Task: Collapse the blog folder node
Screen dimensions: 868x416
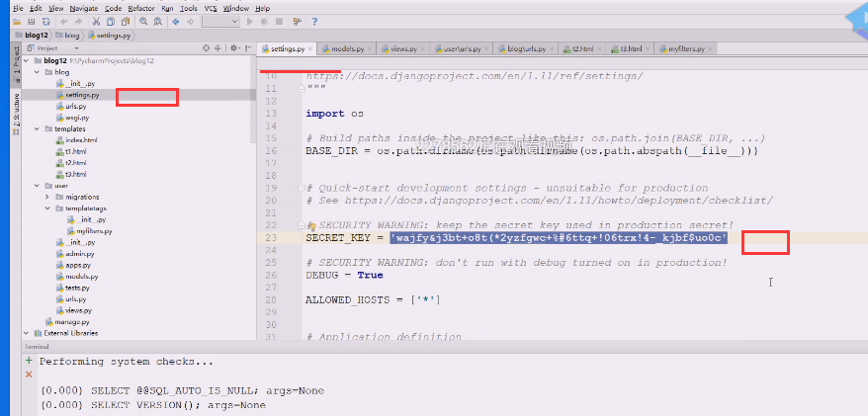Action: (37, 72)
